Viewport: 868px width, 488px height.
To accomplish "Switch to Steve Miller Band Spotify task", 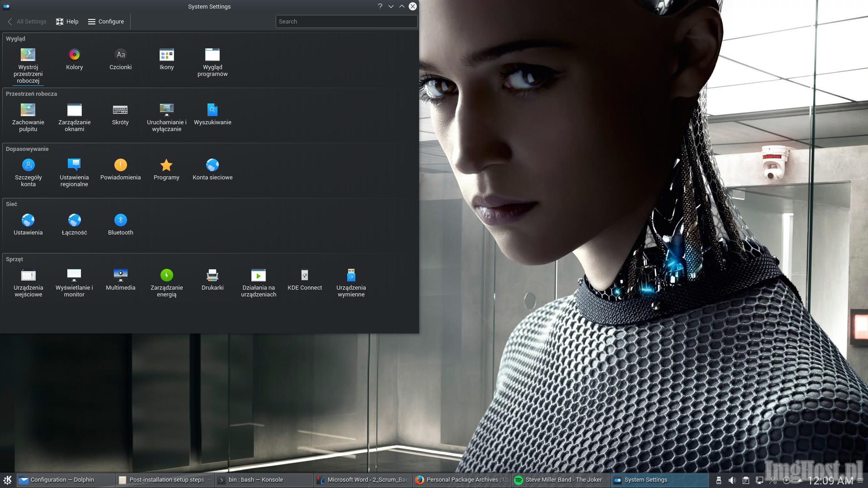I will 561,480.
